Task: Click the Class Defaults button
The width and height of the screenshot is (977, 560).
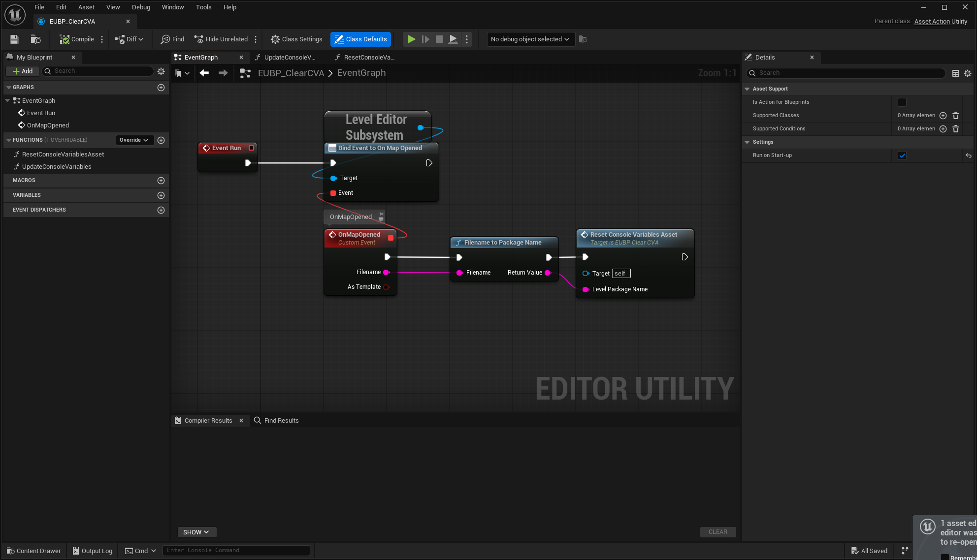Action: click(x=360, y=39)
